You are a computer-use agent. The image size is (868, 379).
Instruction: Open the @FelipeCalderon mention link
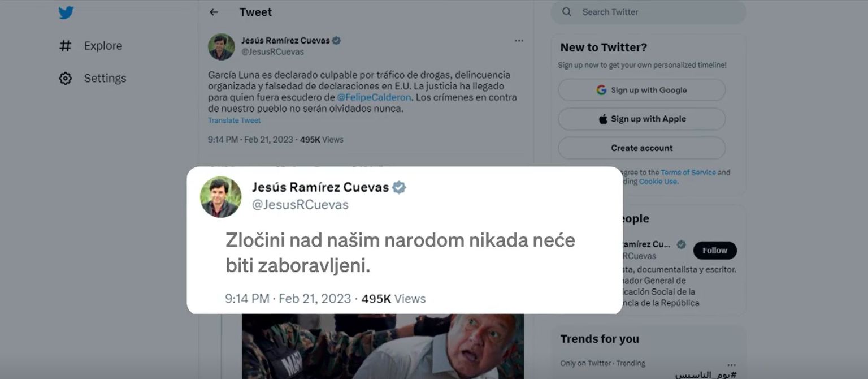point(374,97)
